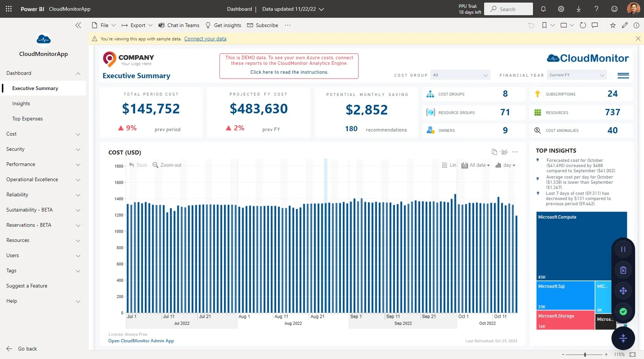Expand the Reliability nav section
Screen dimensions: 644x359
[x=78, y=195]
